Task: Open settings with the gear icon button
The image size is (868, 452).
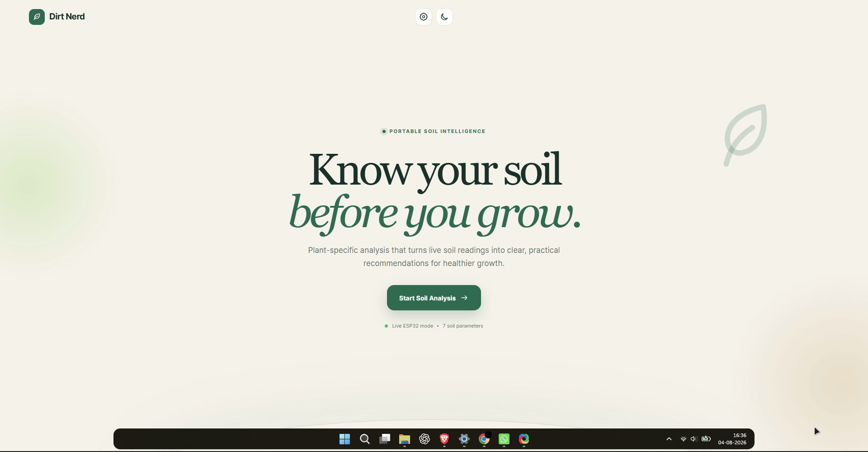Action: [x=424, y=17]
